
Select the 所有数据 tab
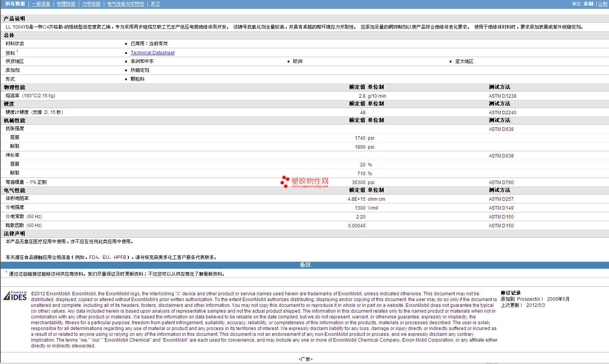tap(15, 4)
